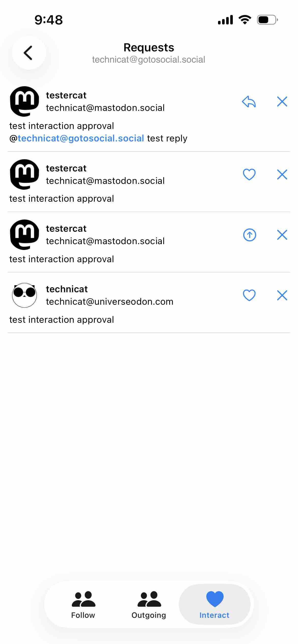Open the panda avatar of technicat
Viewport: 298px width, 644px height.
tap(24, 295)
